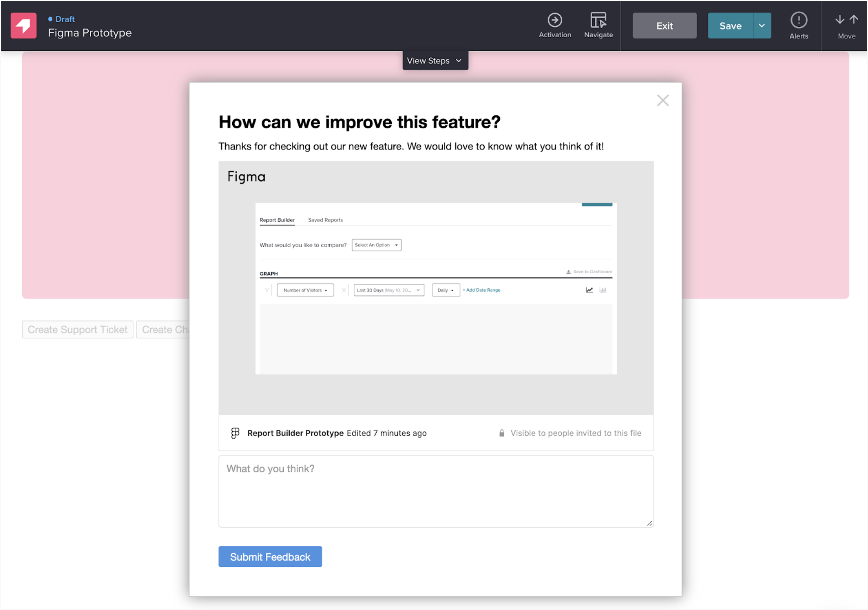This screenshot has height=610, width=868.
Task: Click the lock icon beside visibility text
Action: click(501, 433)
